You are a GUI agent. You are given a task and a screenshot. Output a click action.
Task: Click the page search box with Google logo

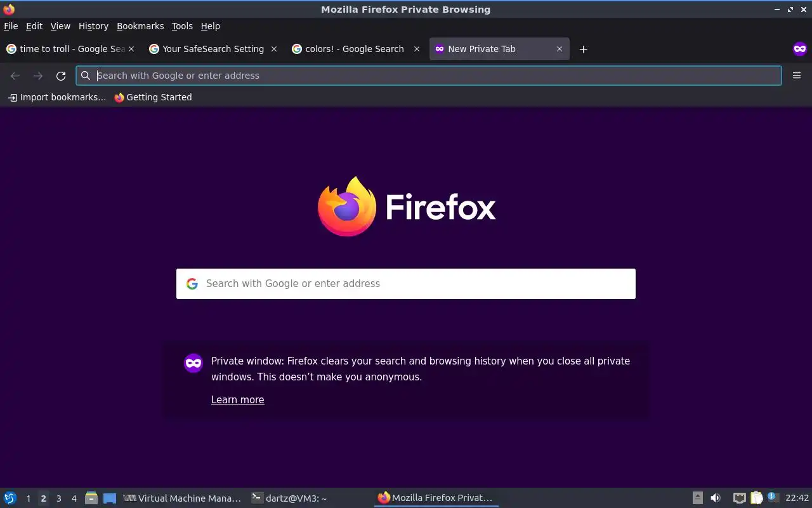[406, 284]
